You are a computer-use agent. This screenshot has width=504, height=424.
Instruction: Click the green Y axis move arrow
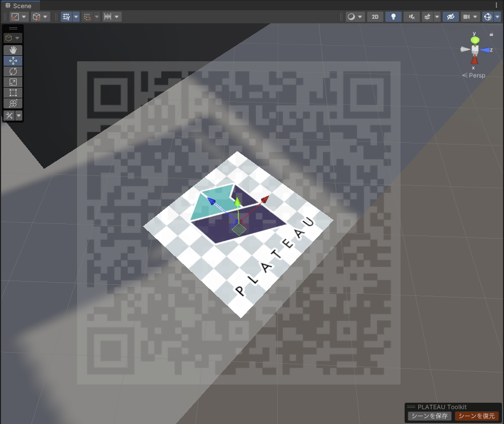click(237, 202)
